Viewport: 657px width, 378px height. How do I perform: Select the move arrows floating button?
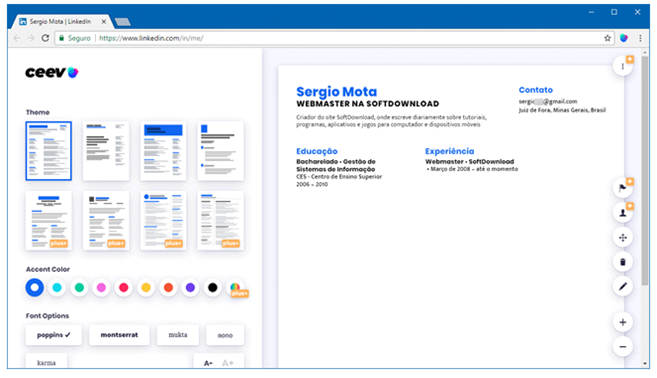623,238
